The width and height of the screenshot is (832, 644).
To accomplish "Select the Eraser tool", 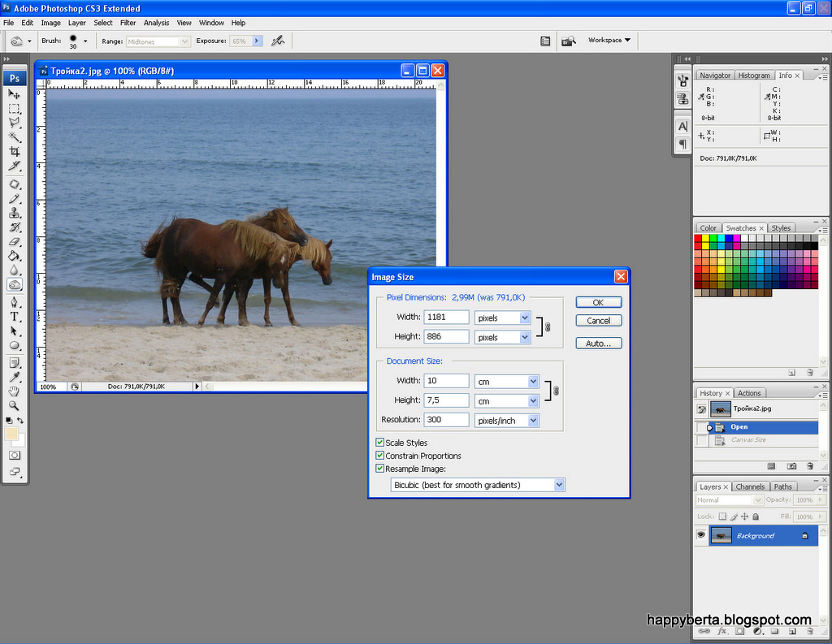I will 15,241.
